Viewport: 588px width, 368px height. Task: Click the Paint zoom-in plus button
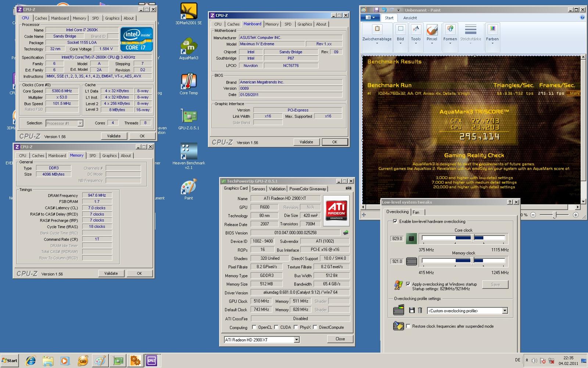(x=576, y=215)
